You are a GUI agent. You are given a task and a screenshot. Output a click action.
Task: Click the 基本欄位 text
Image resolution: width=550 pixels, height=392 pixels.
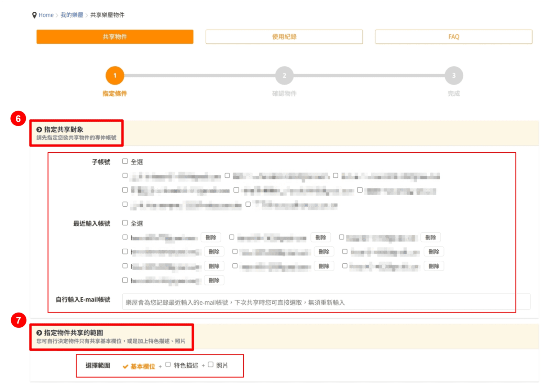tap(143, 367)
